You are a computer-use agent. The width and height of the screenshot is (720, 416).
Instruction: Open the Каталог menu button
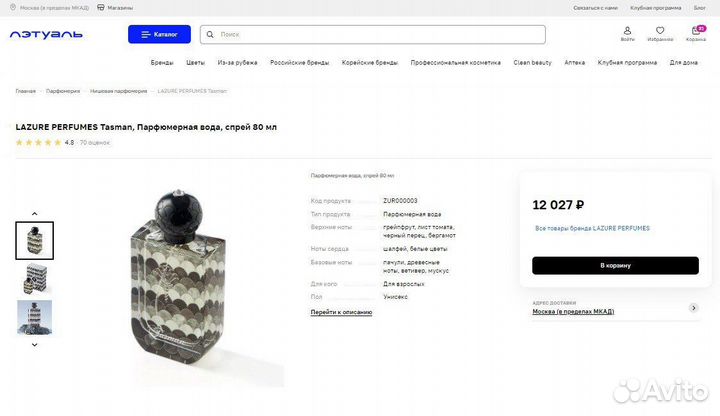point(159,34)
